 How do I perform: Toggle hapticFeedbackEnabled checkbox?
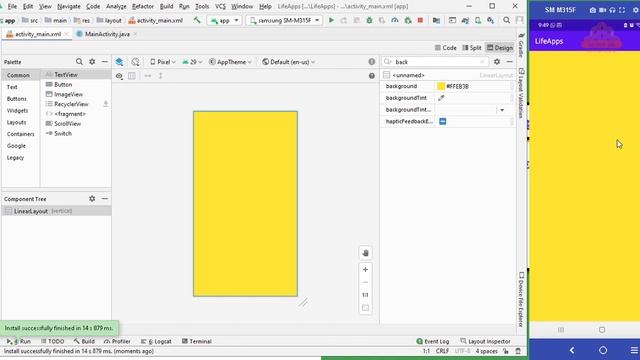point(442,121)
